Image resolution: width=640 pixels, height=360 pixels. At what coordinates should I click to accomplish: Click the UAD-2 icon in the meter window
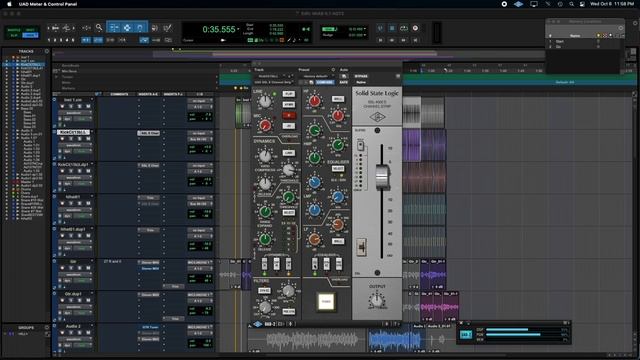(466, 335)
